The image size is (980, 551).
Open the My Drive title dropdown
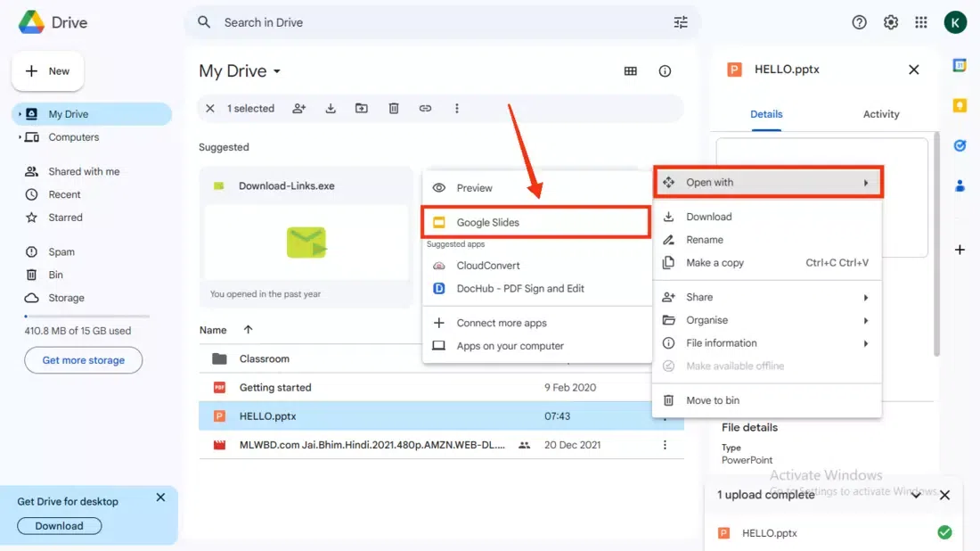pyautogui.click(x=240, y=71)
